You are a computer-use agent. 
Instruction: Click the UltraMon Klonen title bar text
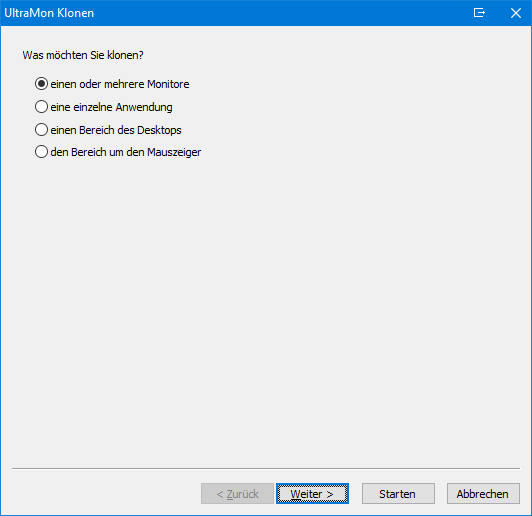49,13
